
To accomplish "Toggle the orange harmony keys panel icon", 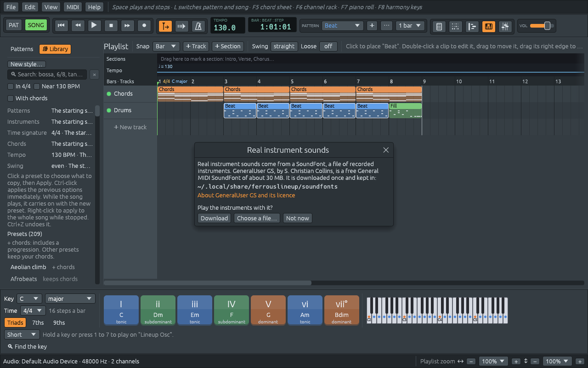I will pyautogui.click(x=489, y=27).
